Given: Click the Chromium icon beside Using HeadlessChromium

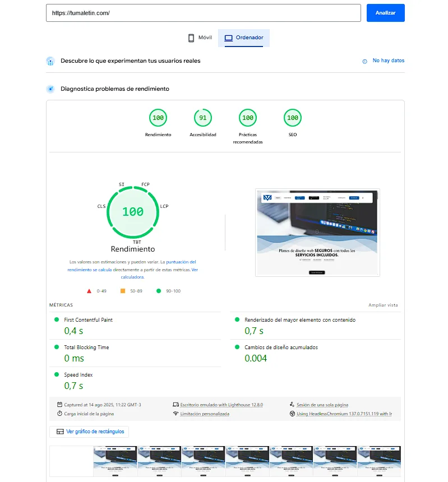Looking at the screenshot, I should [x=292, y=414].
